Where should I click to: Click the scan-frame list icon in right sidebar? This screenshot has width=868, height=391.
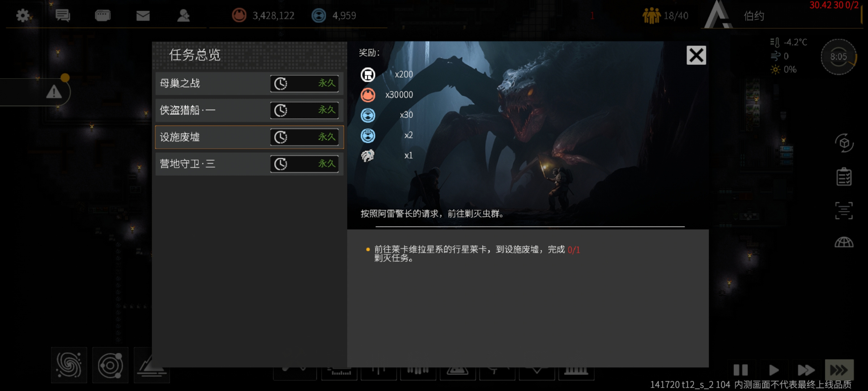click(844, 210)
